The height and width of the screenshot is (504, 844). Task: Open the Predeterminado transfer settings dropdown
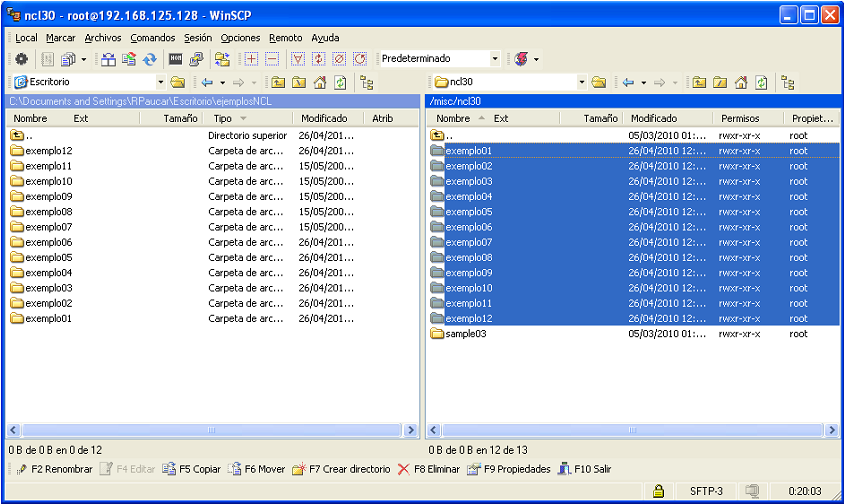[495, 59]
